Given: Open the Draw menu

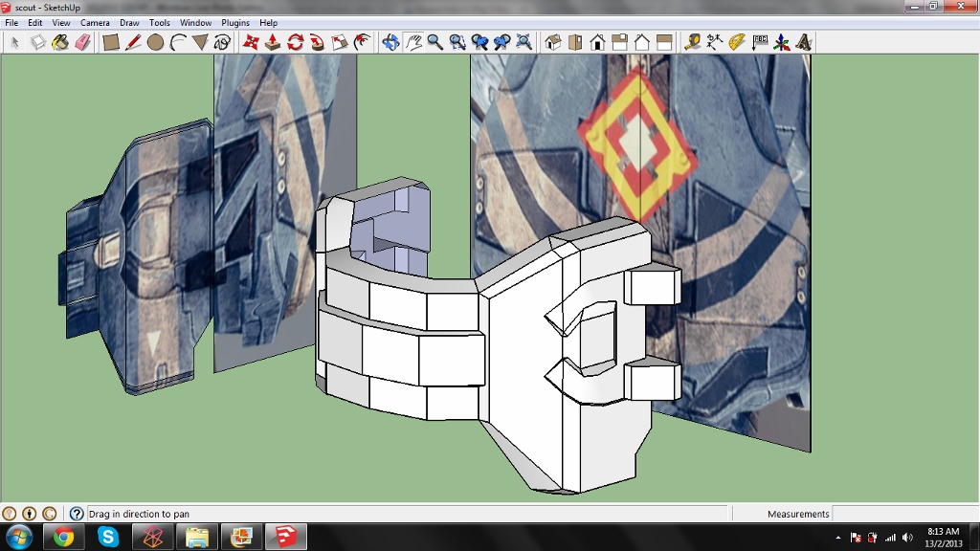Looking at the screenshot, I should tap(129, 23).
